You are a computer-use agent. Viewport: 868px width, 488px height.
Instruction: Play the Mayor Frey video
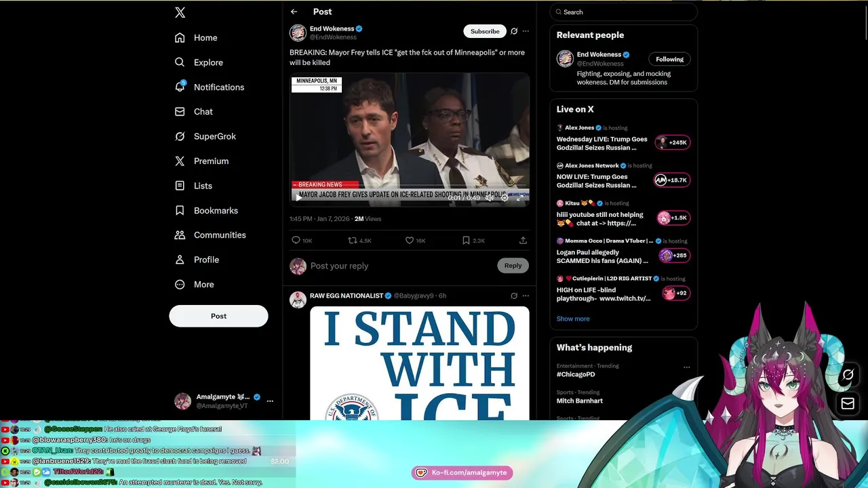[299, 198]
